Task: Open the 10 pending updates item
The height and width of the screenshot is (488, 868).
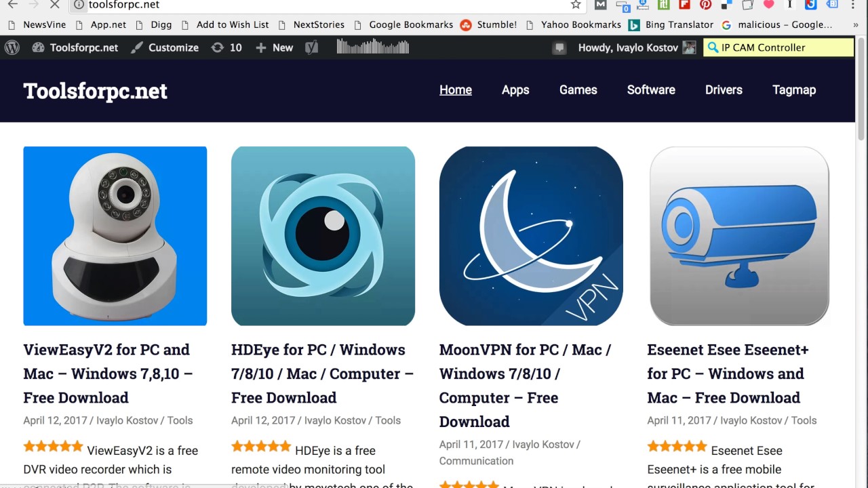Action: (226, 47)
